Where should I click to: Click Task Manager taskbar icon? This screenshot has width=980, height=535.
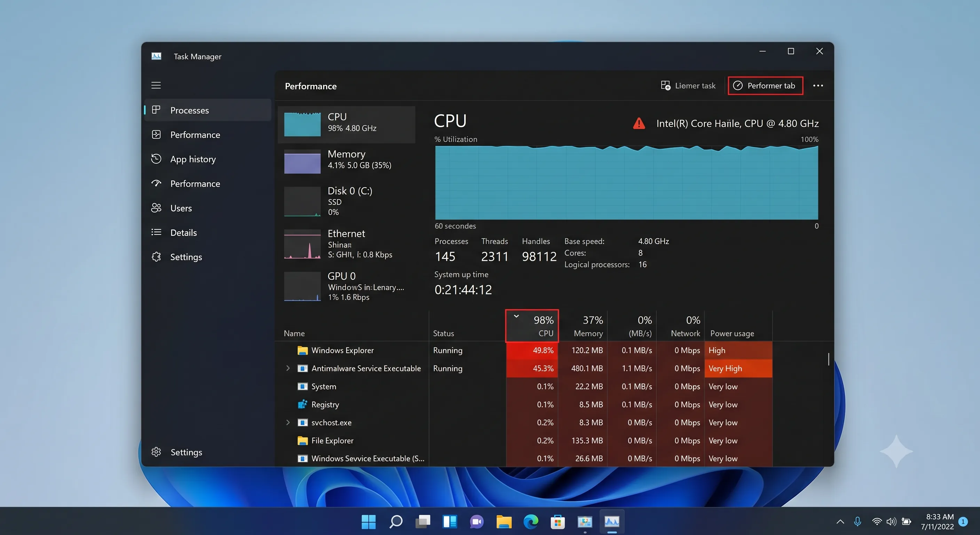(612, 521)
